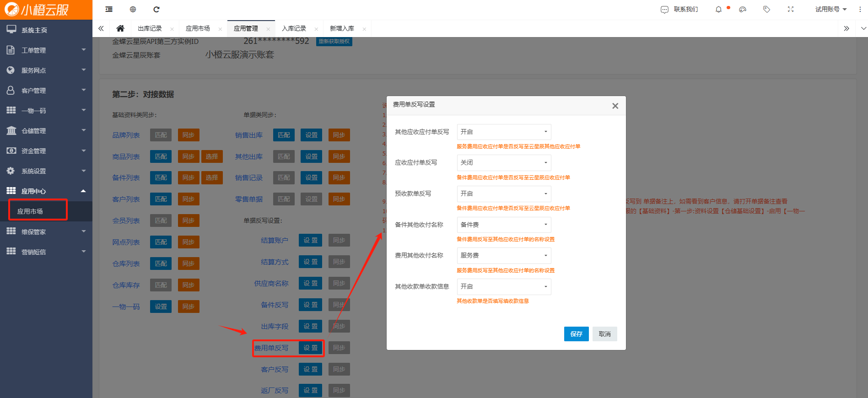
Task: Click the globe language icon
Action: tap(133, 9)
